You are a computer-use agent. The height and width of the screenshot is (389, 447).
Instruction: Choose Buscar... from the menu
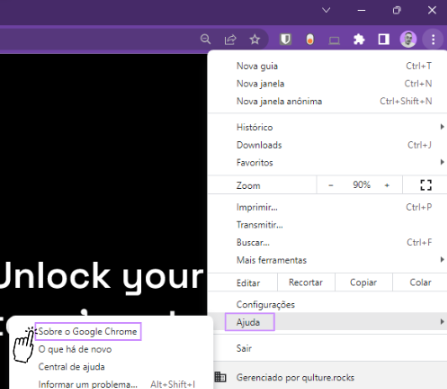tap(327, 242)
